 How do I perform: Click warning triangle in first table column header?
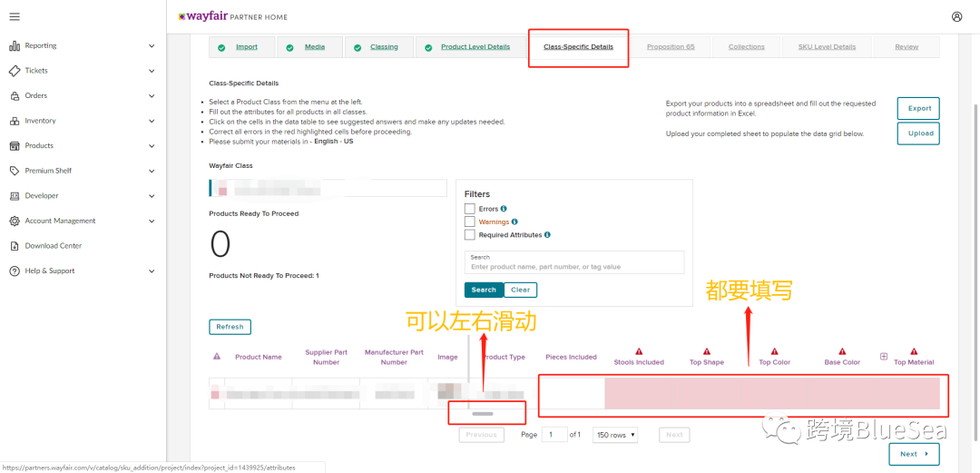(217, 356)
